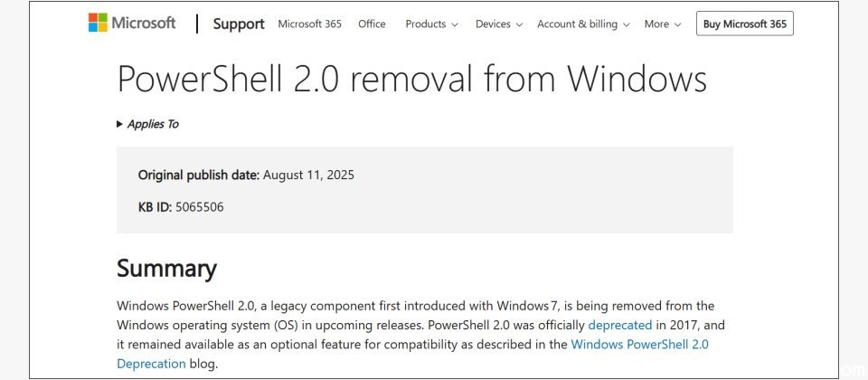Viewport: 868px width, 380px height.
Task: Click the chevron next to Products
Action: pyautogui.click(x=455, y=25)
